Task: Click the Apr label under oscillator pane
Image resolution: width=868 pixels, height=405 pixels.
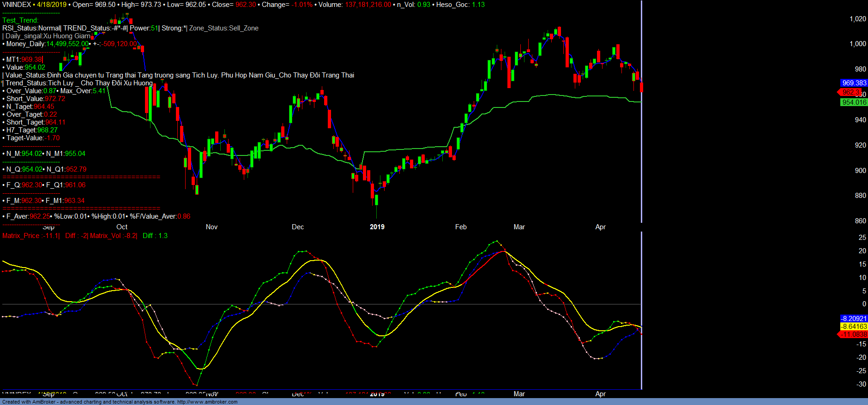Action: click(x=600, y=394)
